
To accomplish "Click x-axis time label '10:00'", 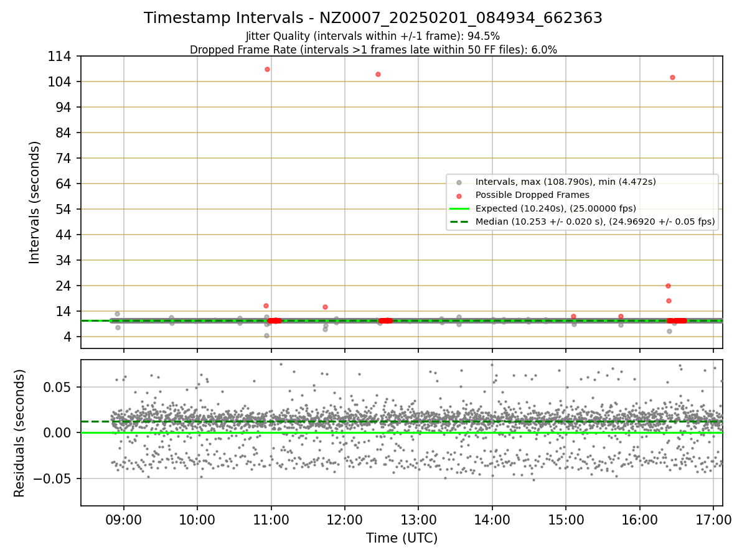I will (x=197, y=520).
